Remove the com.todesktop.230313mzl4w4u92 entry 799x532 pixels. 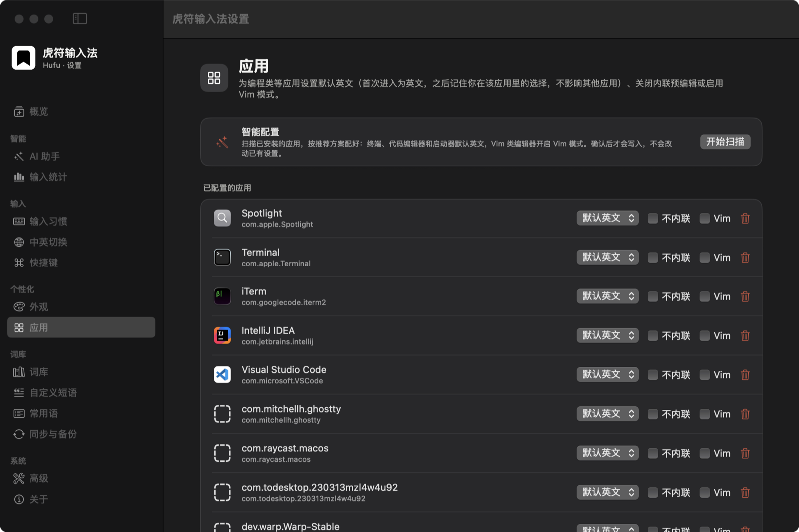[745, 493]
